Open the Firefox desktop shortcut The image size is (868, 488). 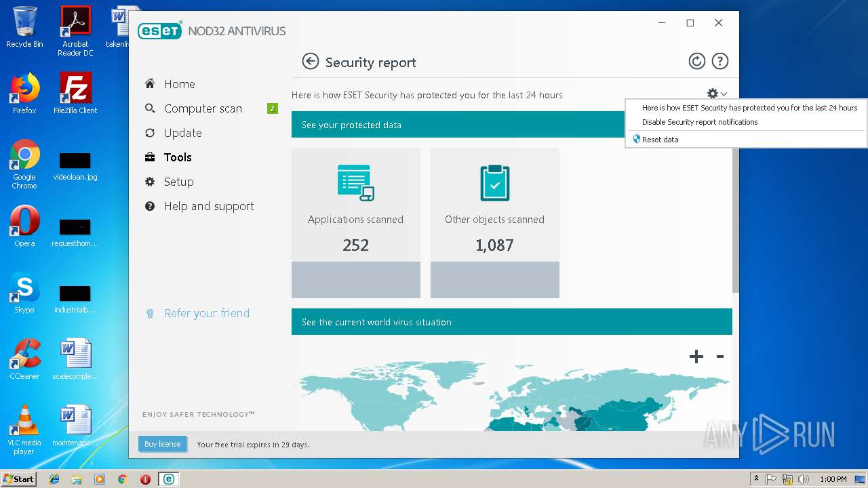tap(24, 94)
